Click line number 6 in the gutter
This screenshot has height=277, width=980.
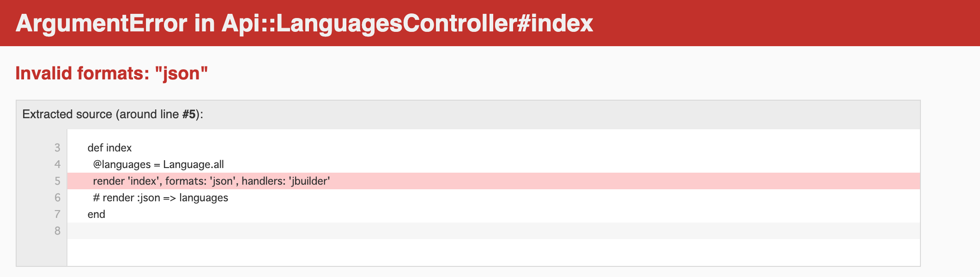tap(57, 198)
